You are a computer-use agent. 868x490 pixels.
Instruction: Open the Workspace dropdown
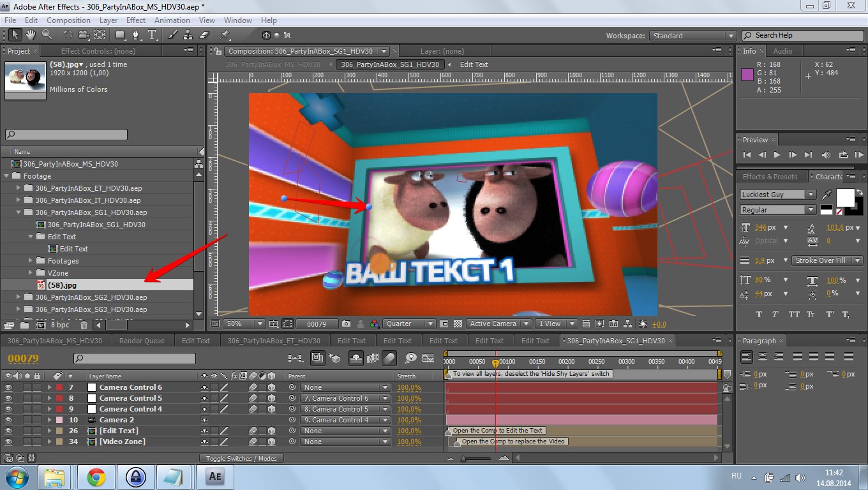[x=692, y=36]
